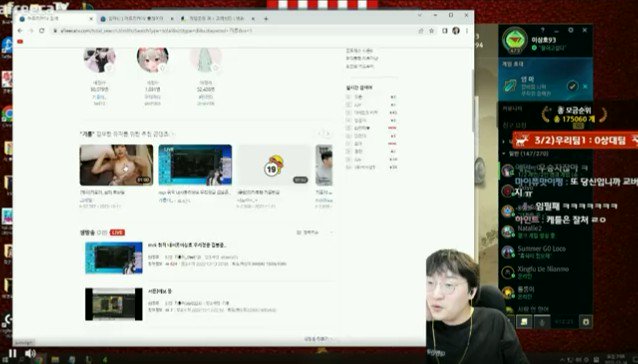The image size is (638, 364).
Task: Open the cat-eared streamer's round avatar
Action: tap(153, 59)
